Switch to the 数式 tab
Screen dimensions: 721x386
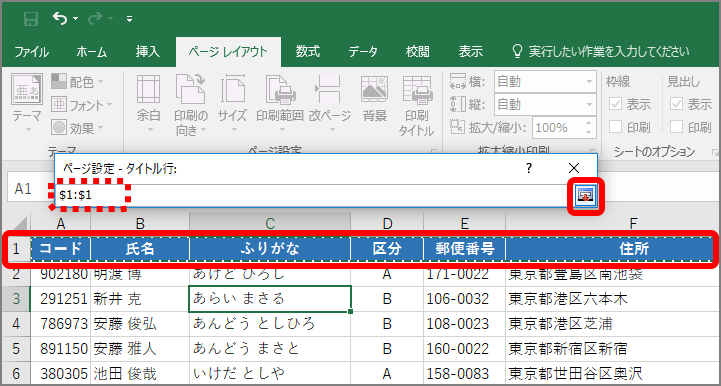[308, 51]
